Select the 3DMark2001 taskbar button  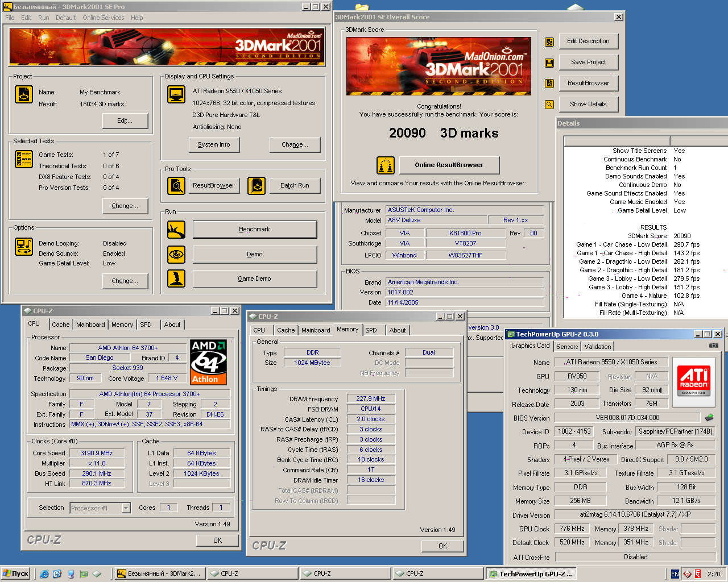click(159, 573)
